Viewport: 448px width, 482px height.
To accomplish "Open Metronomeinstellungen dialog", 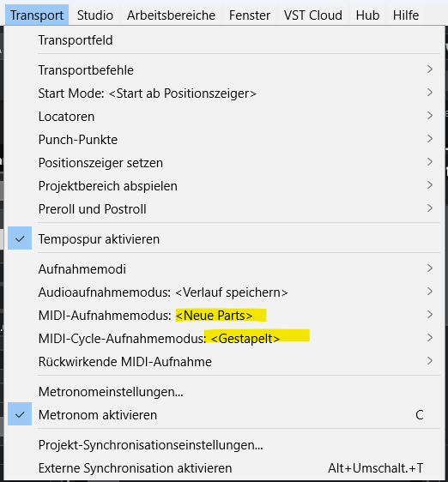I will coord(224,392).
